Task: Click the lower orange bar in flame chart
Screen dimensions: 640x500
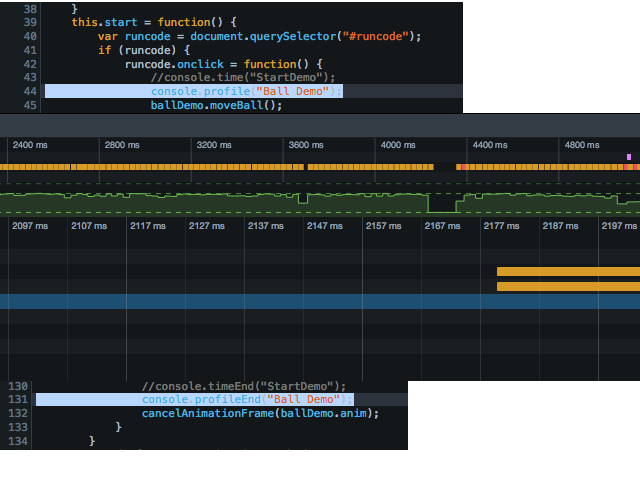Action: coord(567,287)
